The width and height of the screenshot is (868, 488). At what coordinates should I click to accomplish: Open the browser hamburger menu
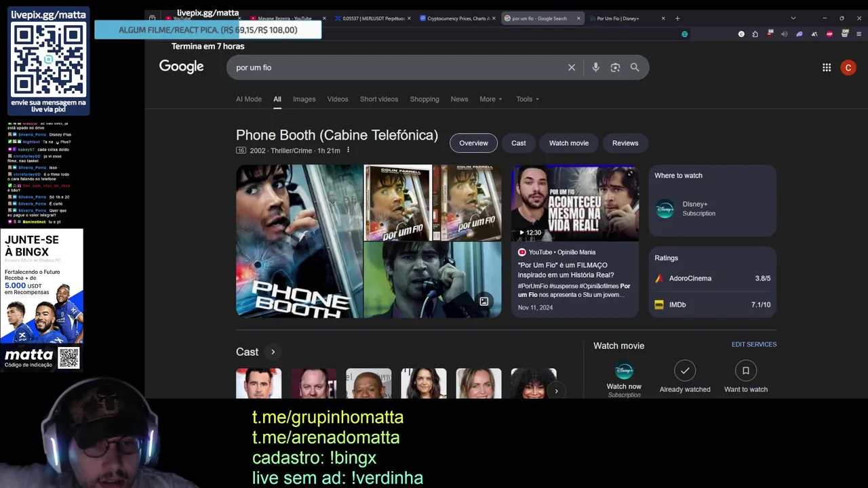point(859,34)
